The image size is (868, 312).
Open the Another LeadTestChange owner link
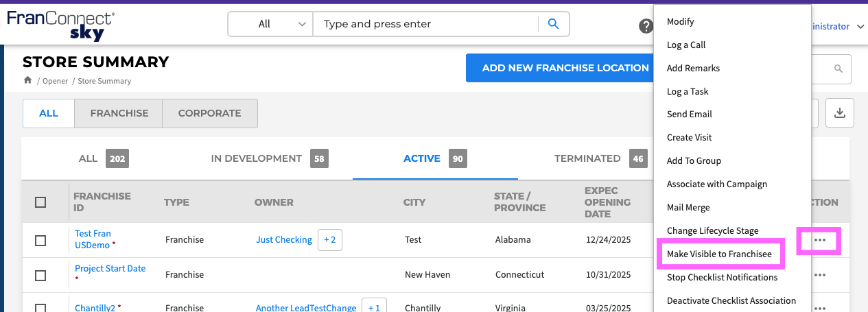pyautogui.click(x=306, y=308)
